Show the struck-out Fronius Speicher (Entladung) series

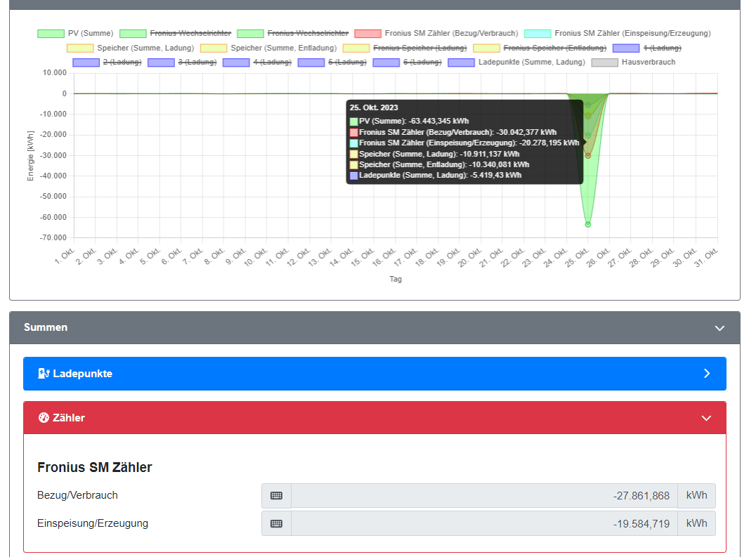pyautogui.click(x=540, y=48)
